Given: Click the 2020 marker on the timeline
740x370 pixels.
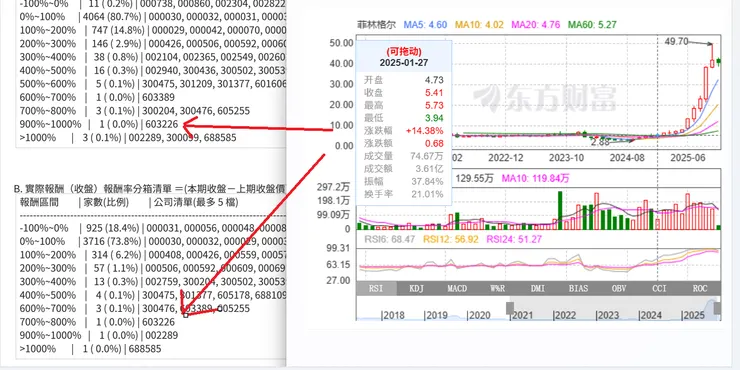Looking at the screenshot, I should pos(479,315).
